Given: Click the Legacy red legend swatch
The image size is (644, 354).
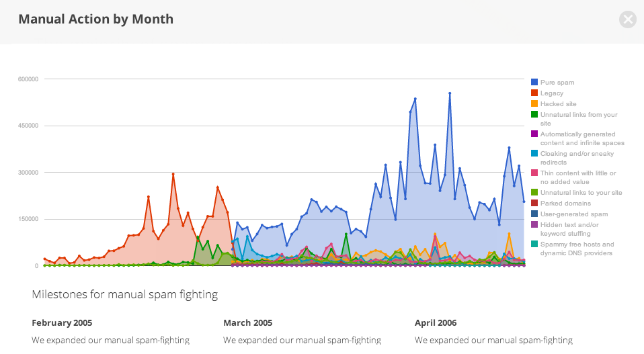Looking at the screenshot, I should 534,93.
